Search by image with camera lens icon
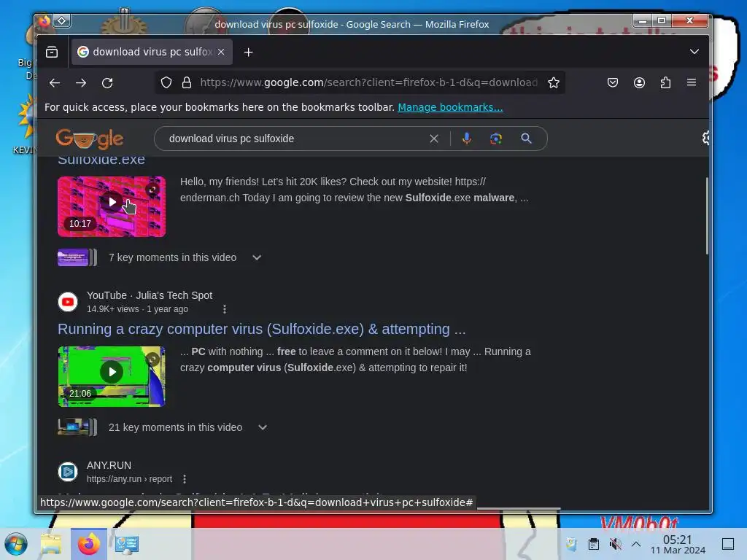Viewport: 747px width, 560px height. (496, 139)
